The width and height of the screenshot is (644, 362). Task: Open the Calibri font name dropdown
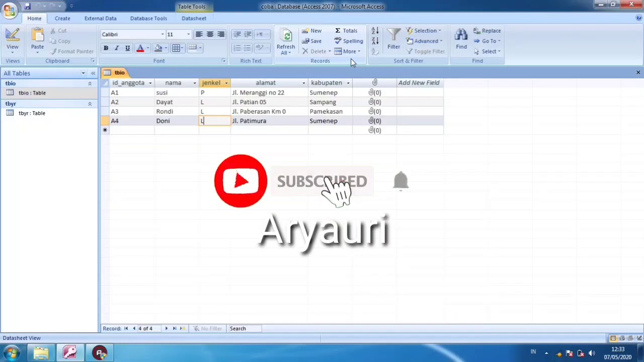point(163,34)
